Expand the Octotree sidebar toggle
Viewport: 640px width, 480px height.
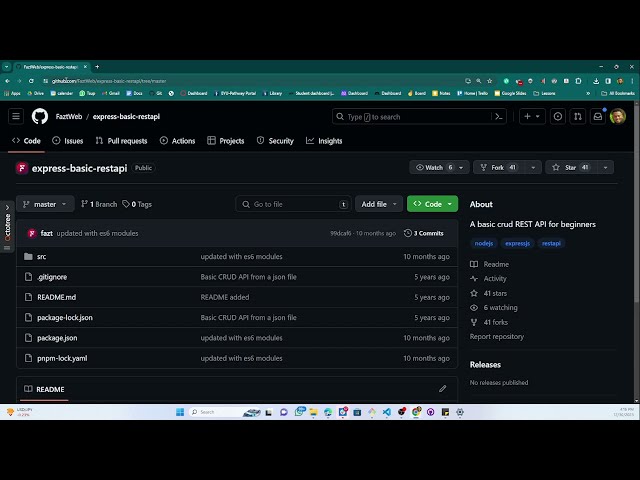7,227
